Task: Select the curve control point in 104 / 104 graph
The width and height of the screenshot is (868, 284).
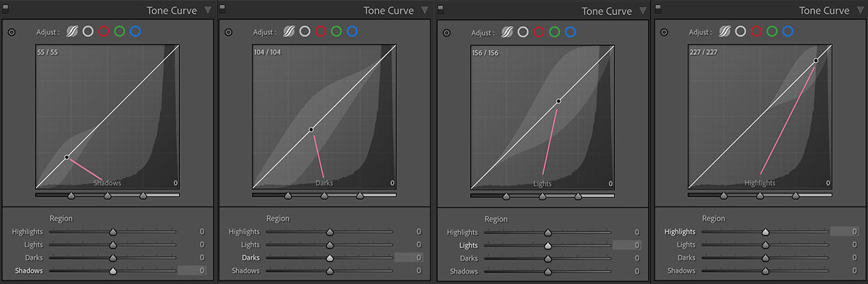Action: coord(311,129)
